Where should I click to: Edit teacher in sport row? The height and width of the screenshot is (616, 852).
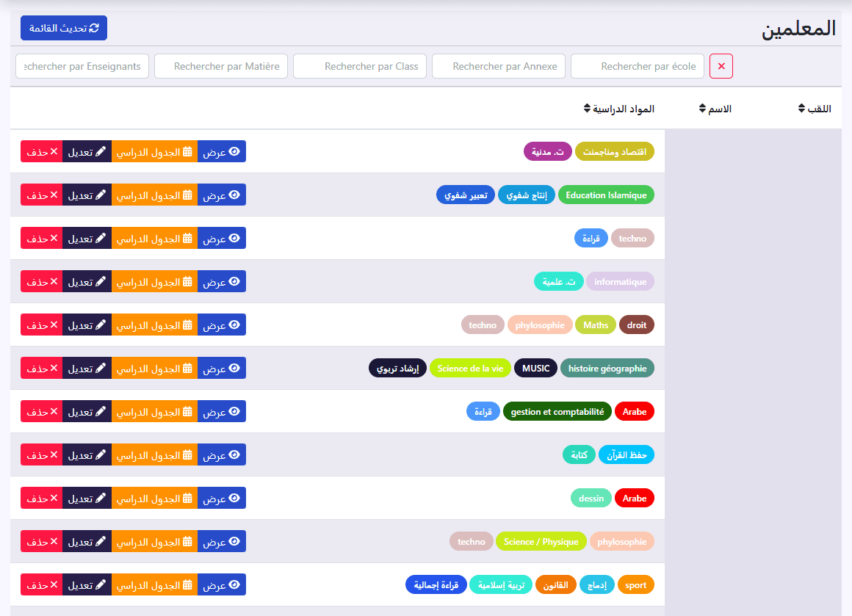coord(87,584)
